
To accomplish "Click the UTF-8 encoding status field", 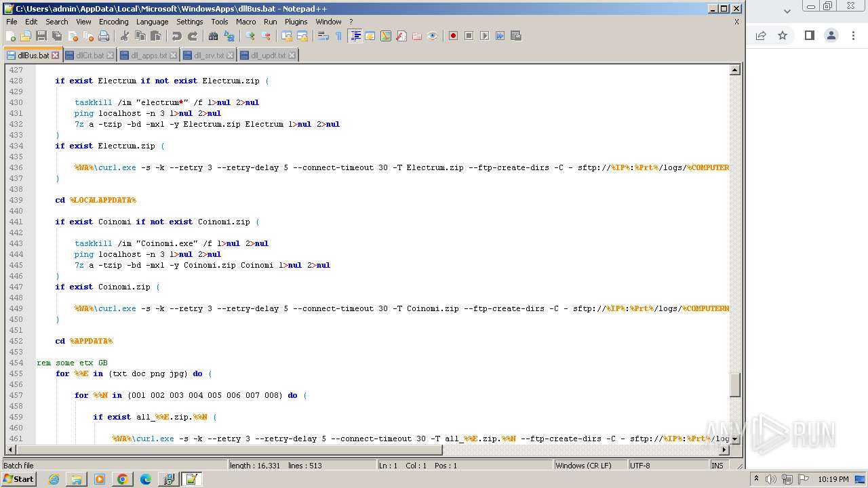I will (668, 466).
